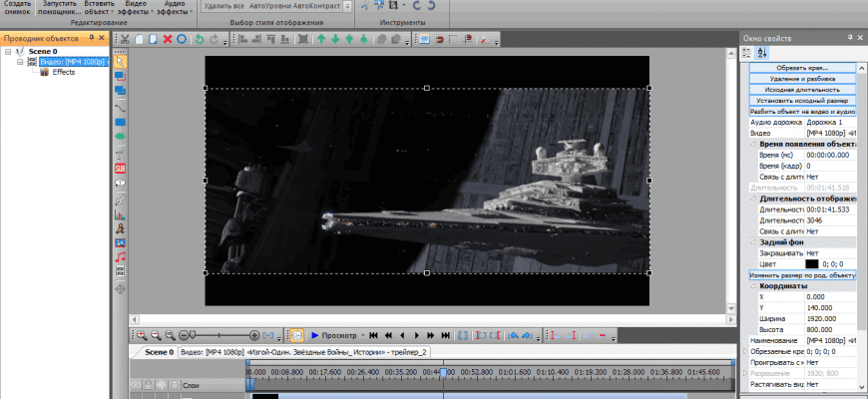Viewport: 868px width, 399px height.
Task: Select the tooltip speech bubble tool
Action: pos(120,183)
